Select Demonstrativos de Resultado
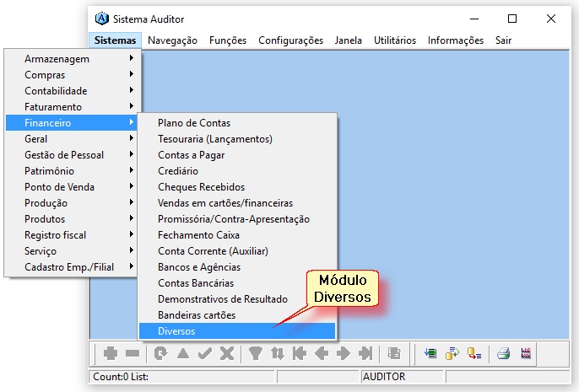Image resolution: width=579 pixels, height=392 pixels. tap(237, 299)
